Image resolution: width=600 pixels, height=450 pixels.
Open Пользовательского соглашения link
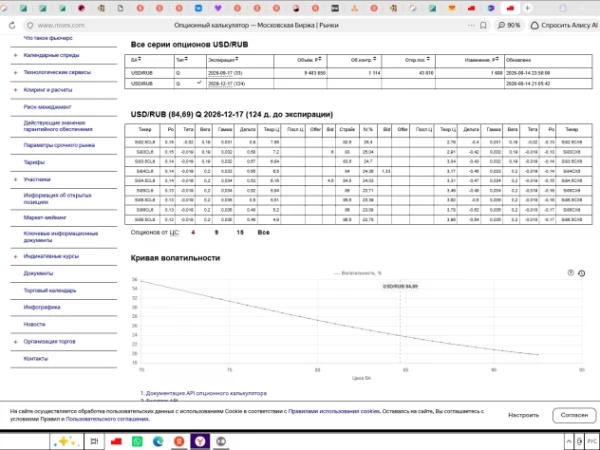[108, 419]
